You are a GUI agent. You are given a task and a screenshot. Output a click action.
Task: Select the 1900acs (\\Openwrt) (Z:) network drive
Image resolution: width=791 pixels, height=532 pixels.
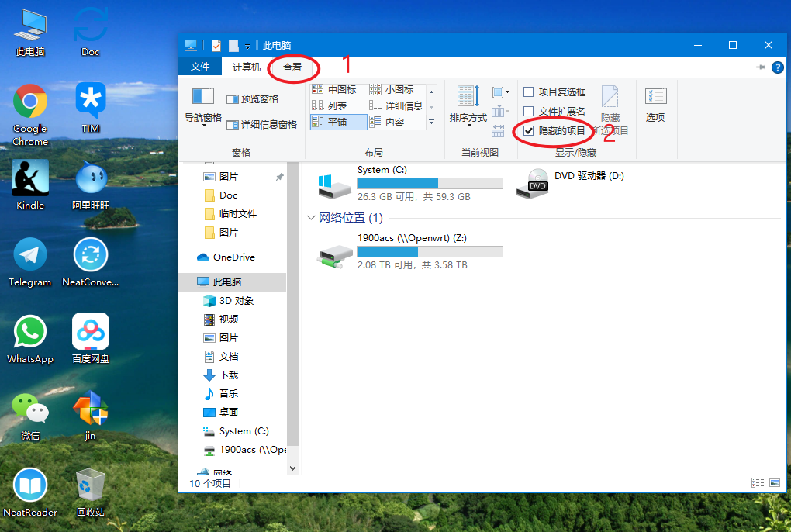[411, 251]
